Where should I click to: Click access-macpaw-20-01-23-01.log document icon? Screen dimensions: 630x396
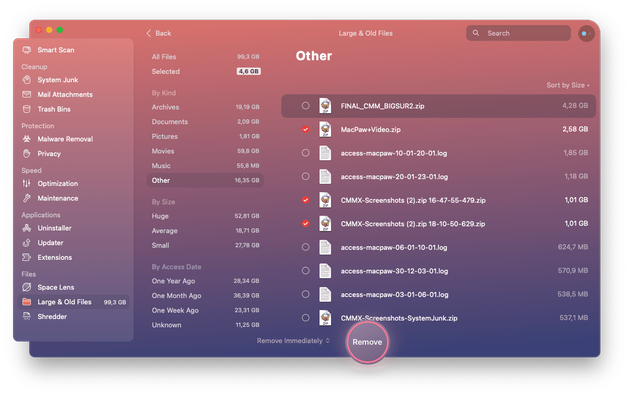point(325,176)
